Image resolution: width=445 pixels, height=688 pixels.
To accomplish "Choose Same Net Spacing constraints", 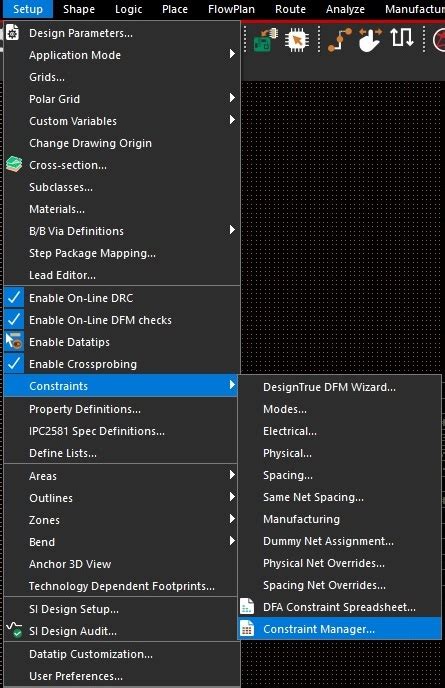I will pos(313,497).
